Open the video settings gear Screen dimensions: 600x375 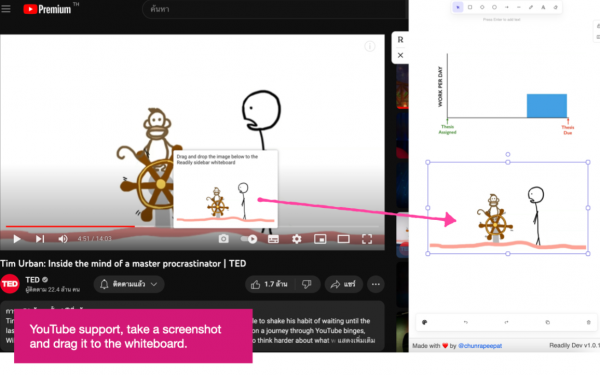pos(297,239)
